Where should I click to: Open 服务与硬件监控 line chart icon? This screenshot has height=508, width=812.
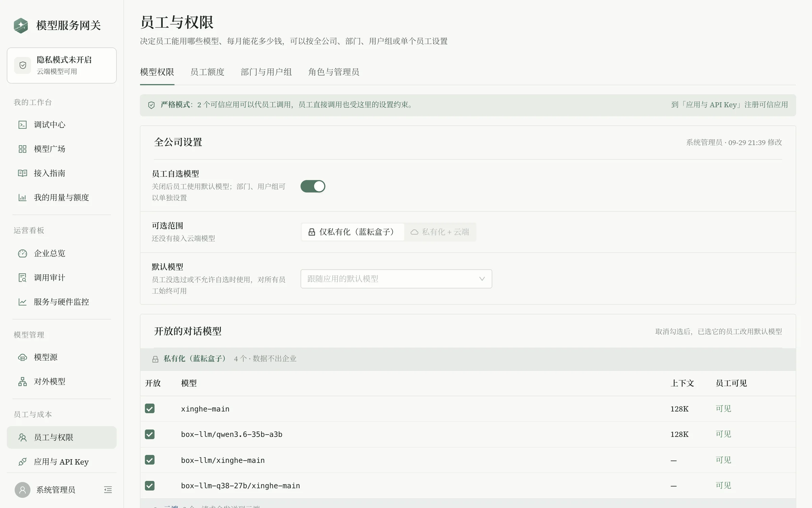click(22, 302)
